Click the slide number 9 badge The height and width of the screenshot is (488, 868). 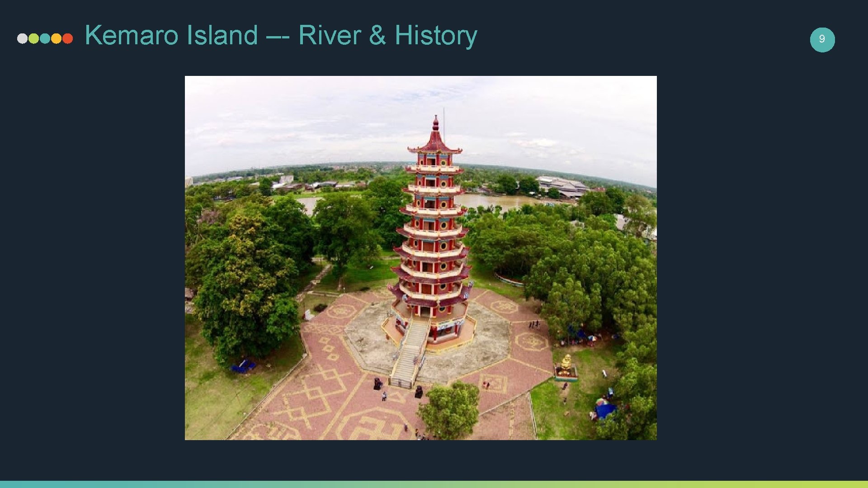(x=822, y=39)
